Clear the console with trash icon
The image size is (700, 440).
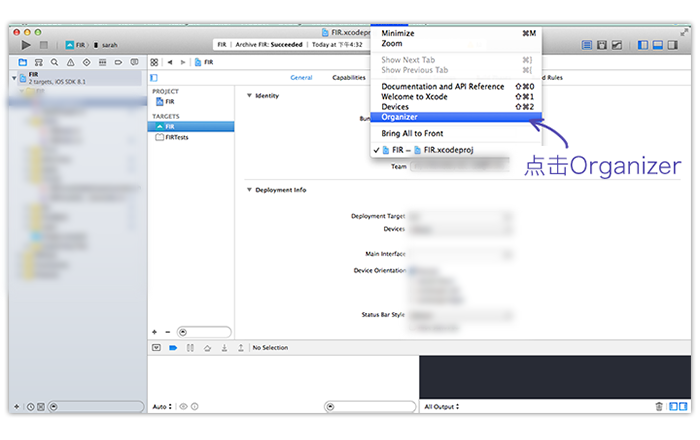(x=659, y=407)
